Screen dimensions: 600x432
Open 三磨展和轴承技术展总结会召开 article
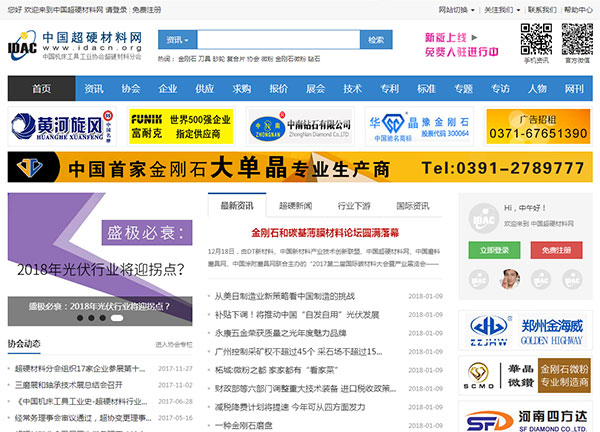click(69, 385)
